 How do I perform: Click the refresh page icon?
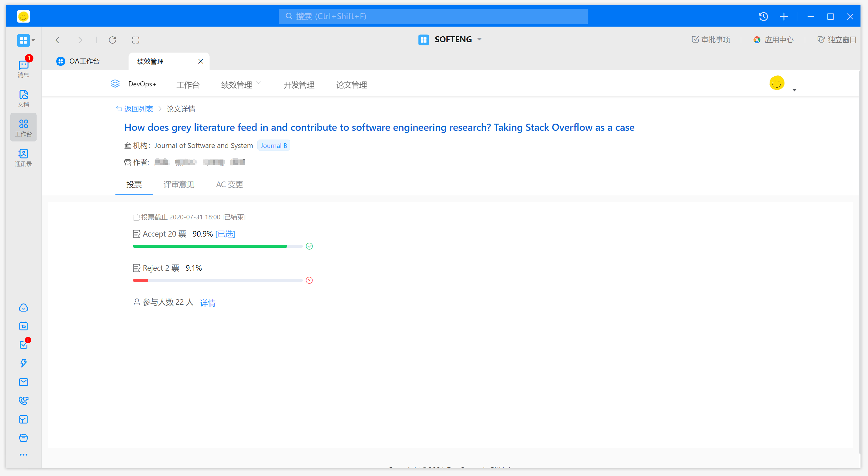click(113, 40)
